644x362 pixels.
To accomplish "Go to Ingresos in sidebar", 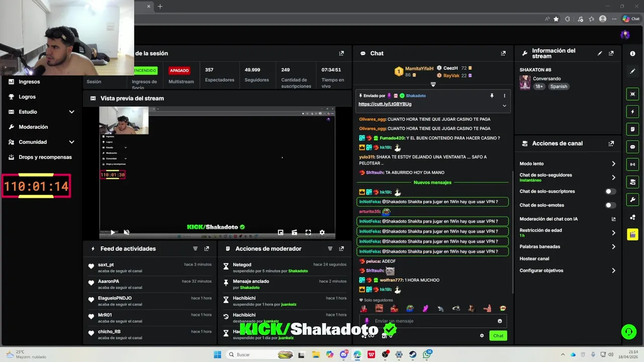I will (29, 81).
